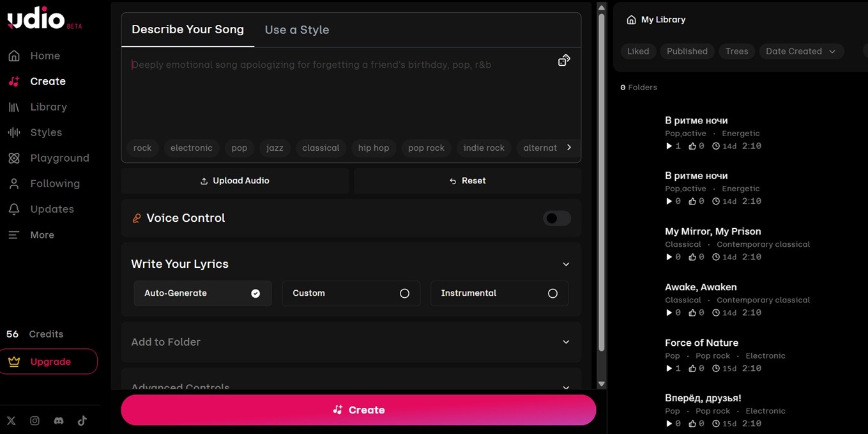Toggle the Trees library filter
Viewport: 868px width, 434px height.
pos(736,51)
